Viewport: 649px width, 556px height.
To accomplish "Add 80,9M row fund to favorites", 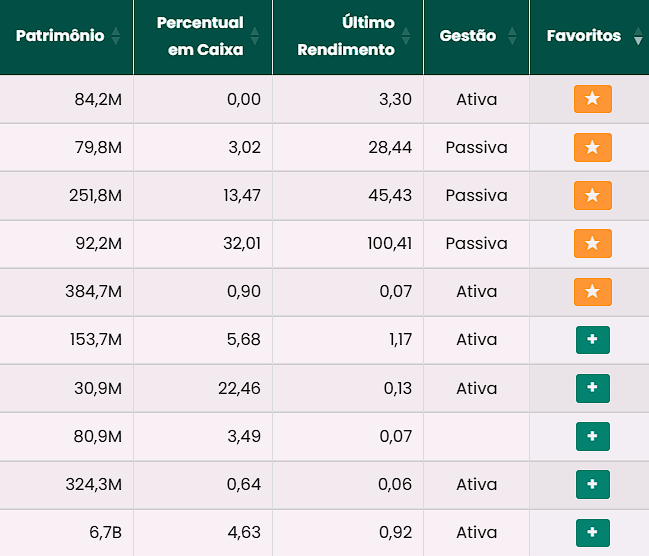I will coord(592,436).
